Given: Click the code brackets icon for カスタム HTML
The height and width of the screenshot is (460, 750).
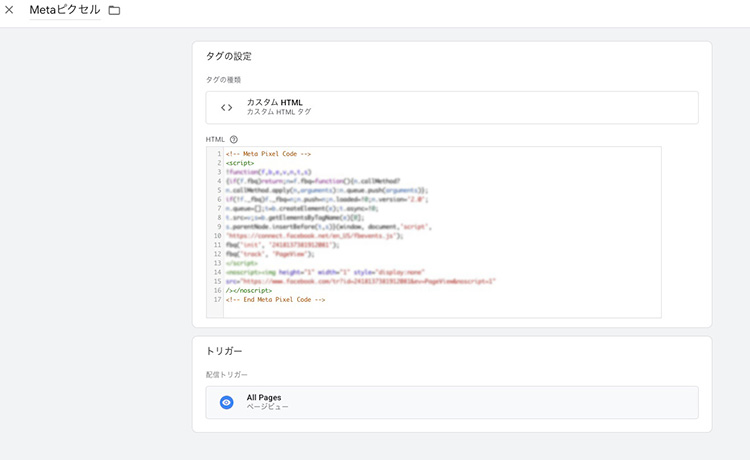Looking at the screenshot, I should pyautogui.click(x=227, y=108).
